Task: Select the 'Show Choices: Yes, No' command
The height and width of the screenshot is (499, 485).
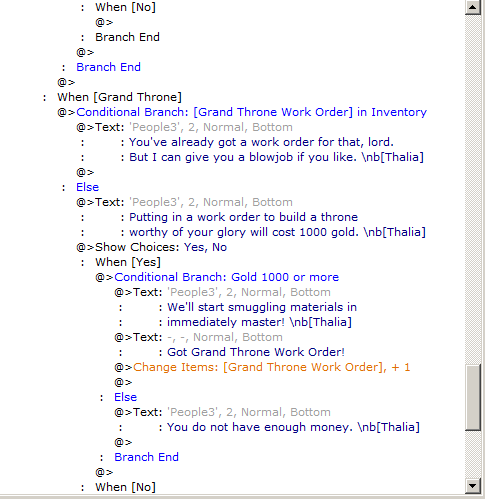Action: [152, 247]
